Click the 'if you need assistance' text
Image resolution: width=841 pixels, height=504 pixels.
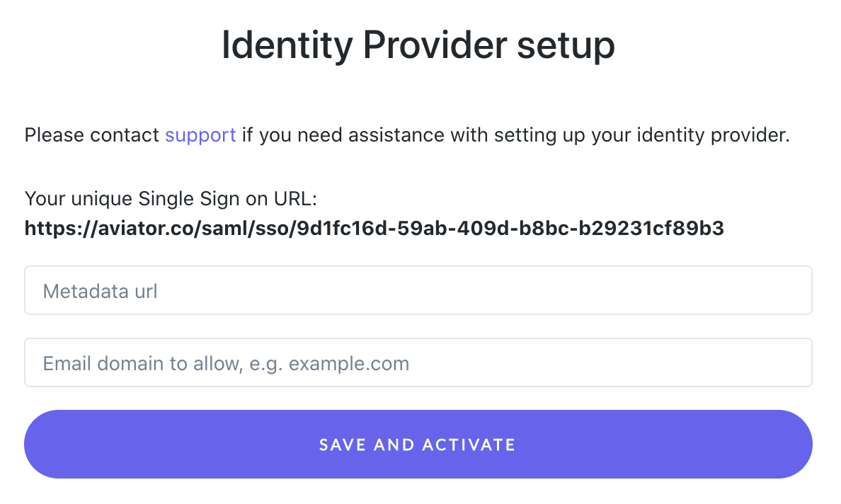[x=343, y=135]
